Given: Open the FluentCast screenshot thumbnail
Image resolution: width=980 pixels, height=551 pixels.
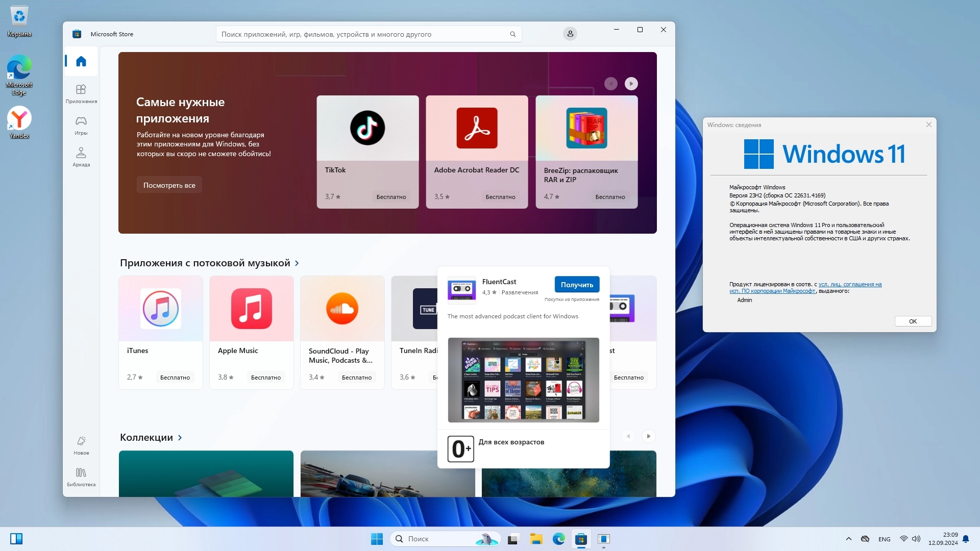Looking at the screenshot, I should pos(523,380).
